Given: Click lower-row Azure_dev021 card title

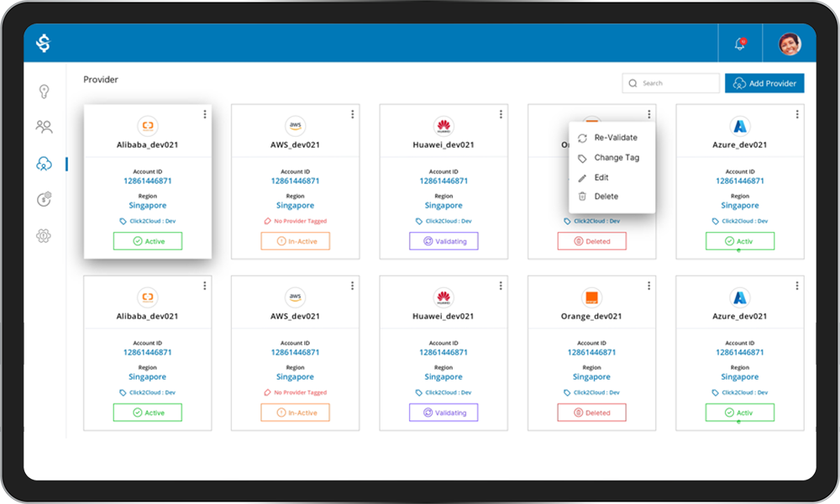Looking at the screenshot, I should pos(740,317).
